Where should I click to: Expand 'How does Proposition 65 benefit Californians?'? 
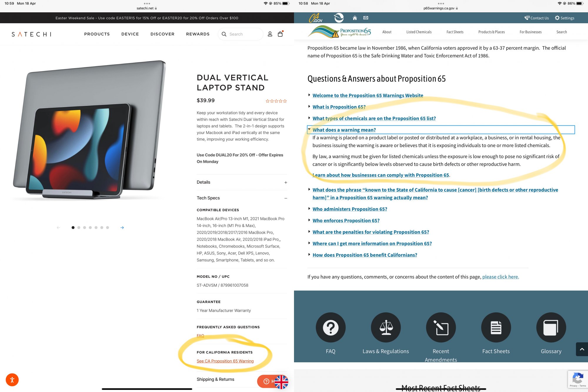click(365, 255)
